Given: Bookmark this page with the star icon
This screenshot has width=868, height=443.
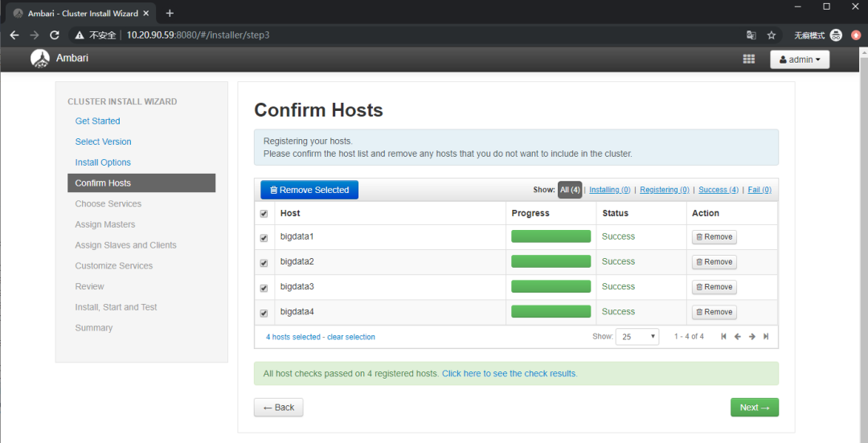Looking at the screenshot, I should tap(771, 35).
